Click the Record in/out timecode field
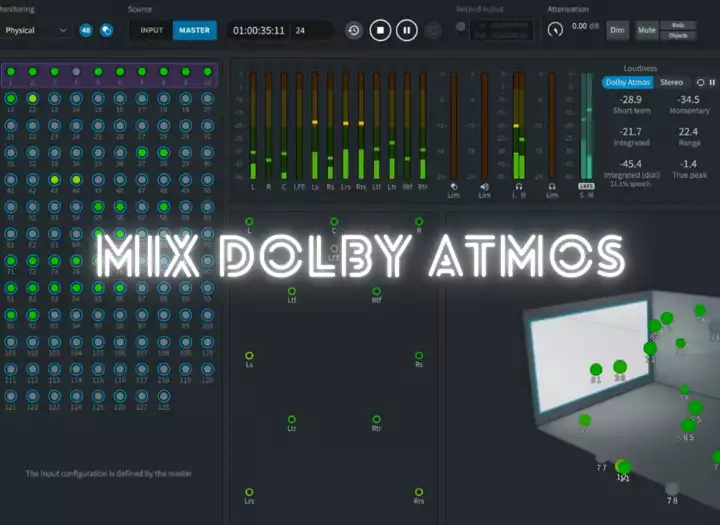The width and height of the screenshot is (720, 525). click(502, 30)
